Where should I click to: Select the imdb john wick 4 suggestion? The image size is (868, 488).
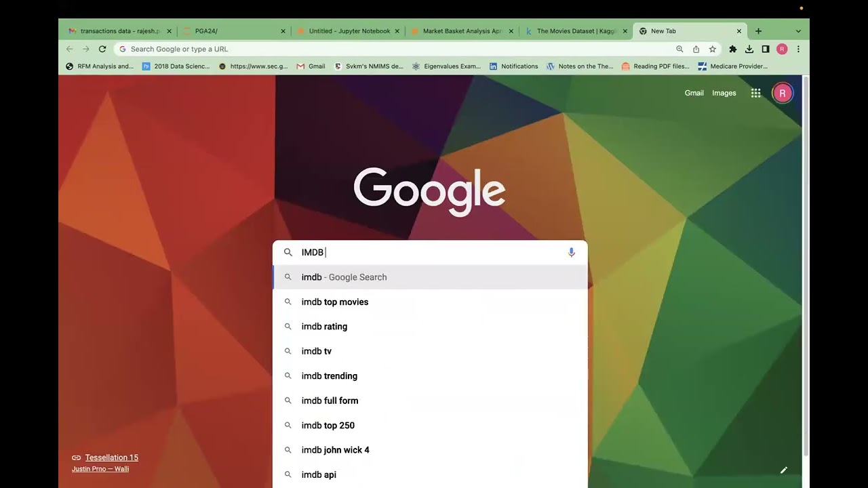(430, 450)
